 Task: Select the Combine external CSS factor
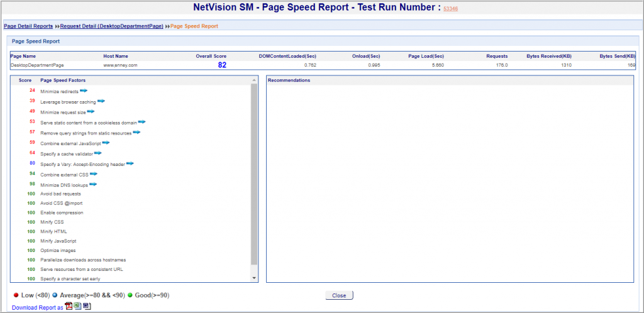(x=64, y=175)
